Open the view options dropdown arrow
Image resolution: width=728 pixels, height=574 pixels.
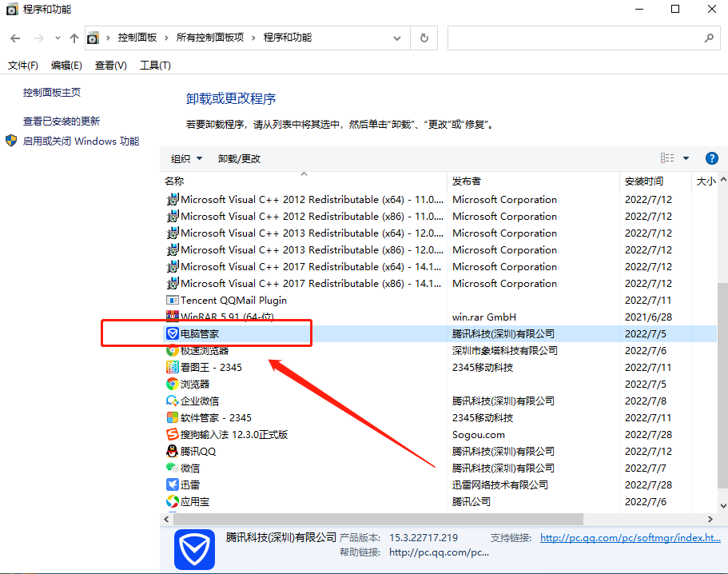pyautogui.click(x=686, y=157)
